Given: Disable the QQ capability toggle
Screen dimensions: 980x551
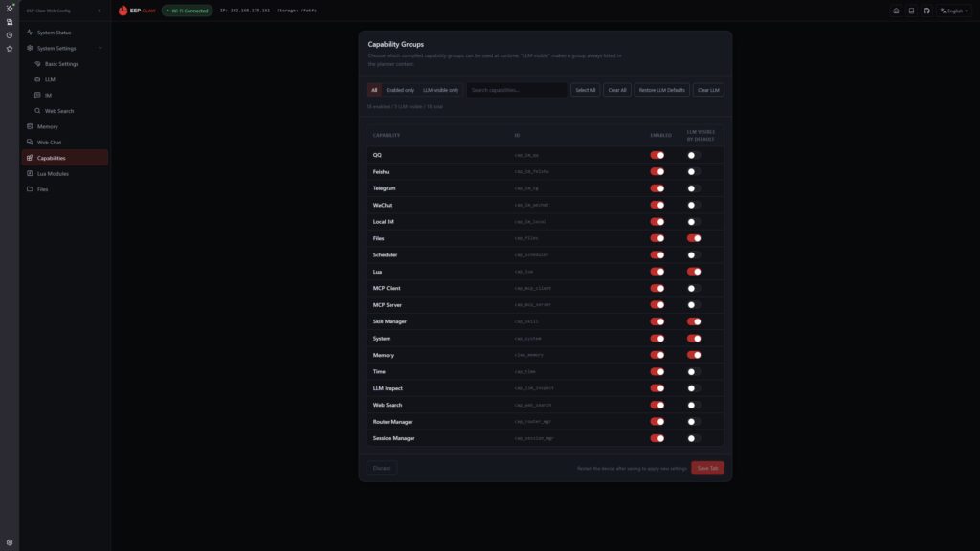Looking at the screenshot, I should click(x=657, y=155).
